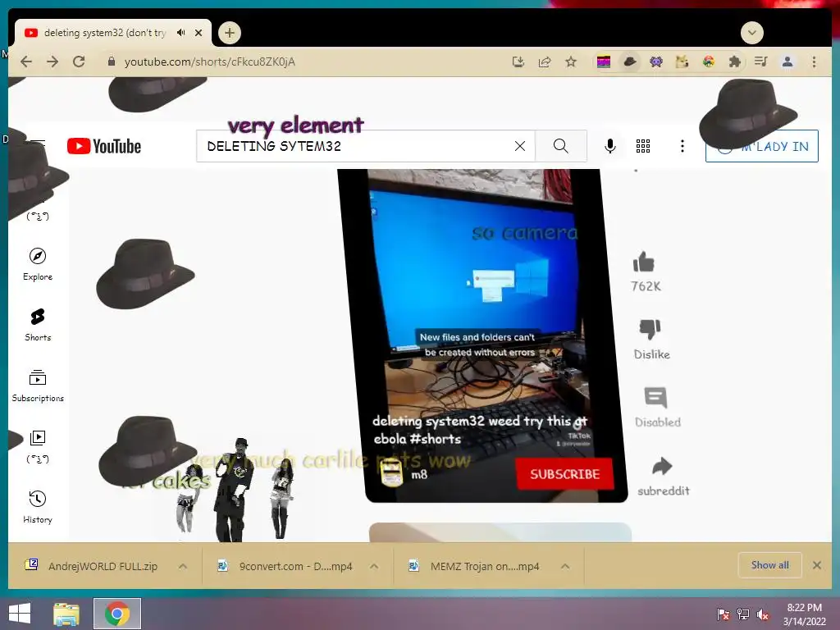
Task: Open Chrome's three-dot menu
Action: pyautogui.click(x=814, y=62)
